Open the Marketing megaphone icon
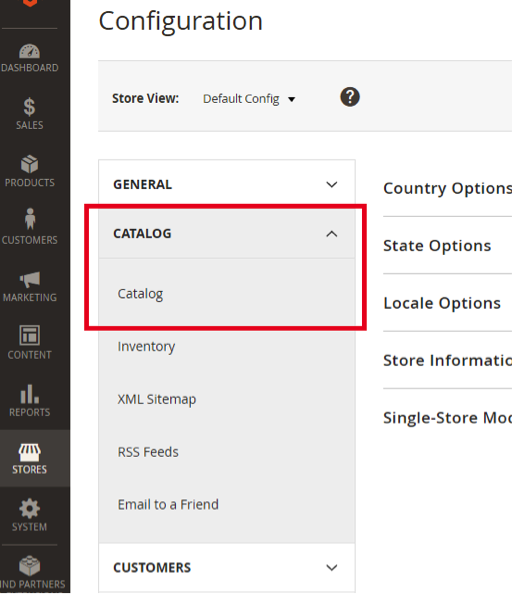Viewport: 512px width, 594px height. pyautogui.click(x=30, y=280)
